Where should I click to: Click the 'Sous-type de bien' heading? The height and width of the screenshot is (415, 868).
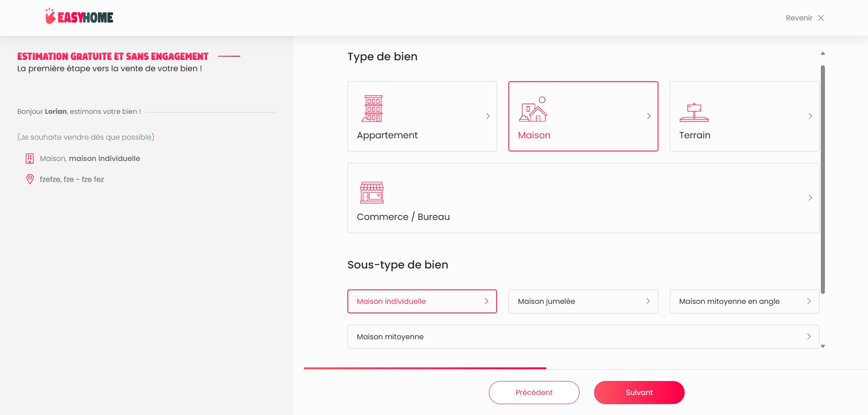398,265
